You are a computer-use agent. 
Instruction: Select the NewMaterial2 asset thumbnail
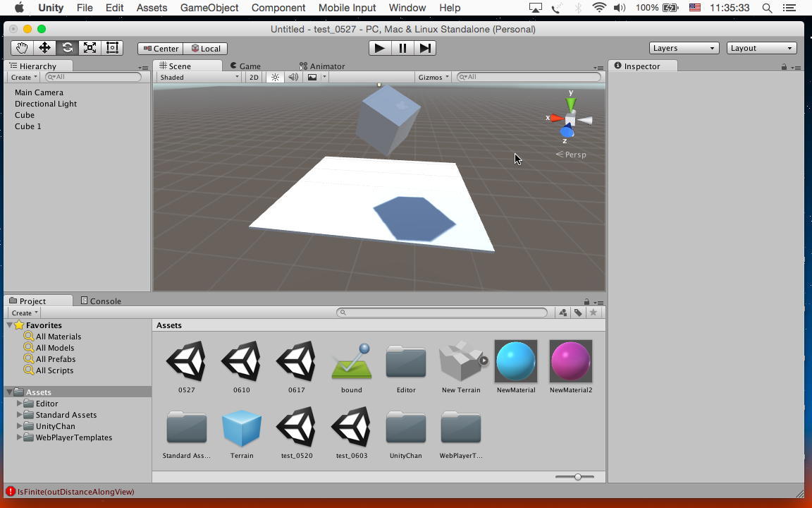tap(571, 361)
